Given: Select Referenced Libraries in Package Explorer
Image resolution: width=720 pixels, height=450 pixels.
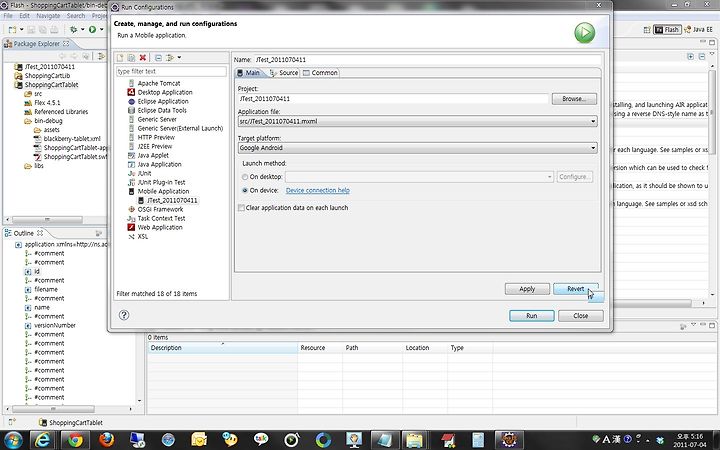Looking at the screenshot, I should click(x=61, y=112).
